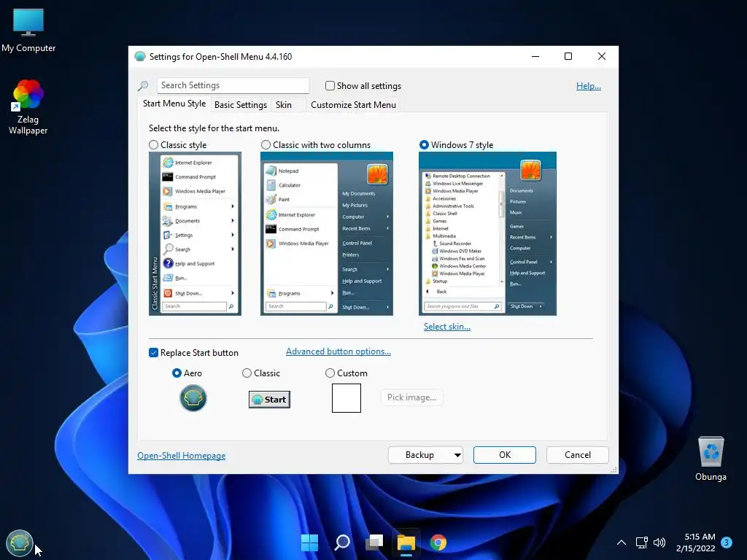The width and height of the screenshot is (747, 560).
Task: Open the volume speaker tray icon
Action: click(659, 542)
